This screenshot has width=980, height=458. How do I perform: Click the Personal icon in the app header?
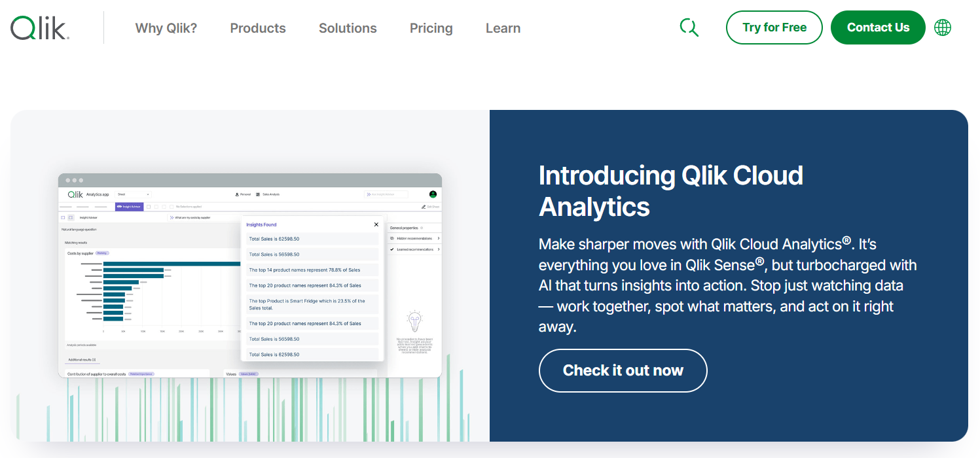[236, 194]
